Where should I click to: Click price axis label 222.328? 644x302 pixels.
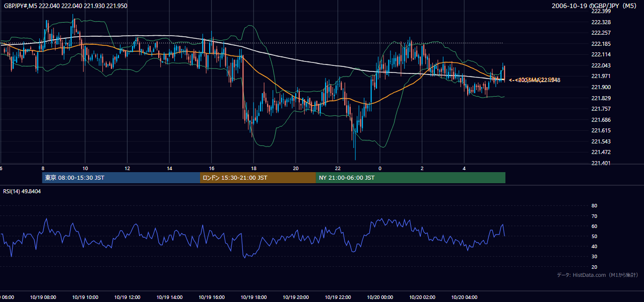[x=601, y=22]
